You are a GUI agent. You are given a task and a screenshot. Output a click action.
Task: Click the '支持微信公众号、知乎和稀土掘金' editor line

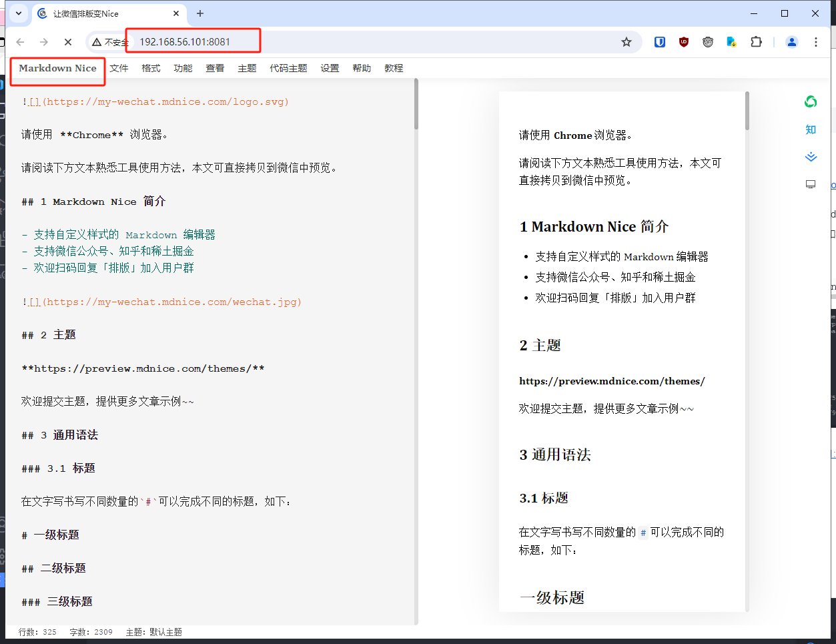pos(108,252)
